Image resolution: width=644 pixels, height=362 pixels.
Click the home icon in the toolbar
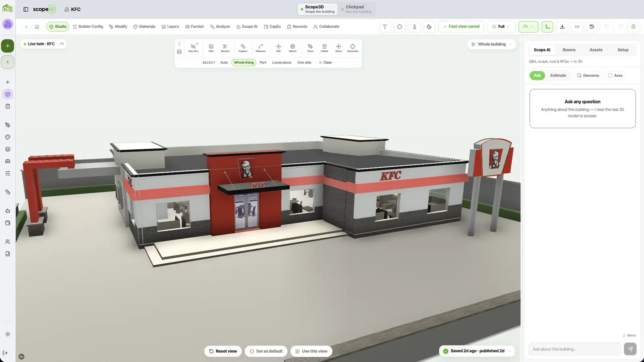tap(37, 27)
